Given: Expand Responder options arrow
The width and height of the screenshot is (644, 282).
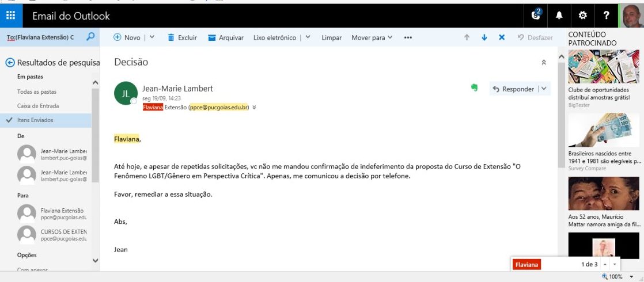Looking at the screenshot, I should 544,89.
